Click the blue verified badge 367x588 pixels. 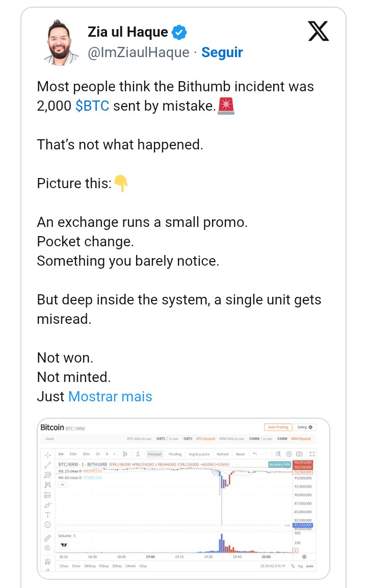coord(179,33)
